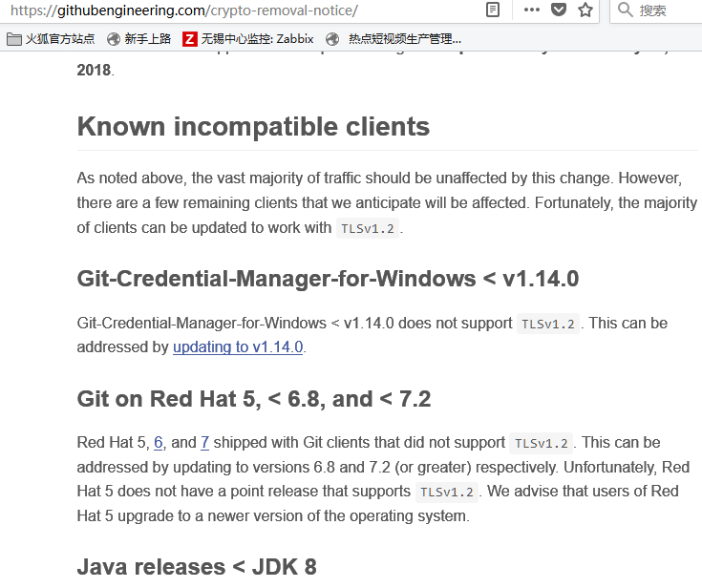Bookmark this page with star icon
This screenshot has height=588, width=702.
click(x=585, y=10)
